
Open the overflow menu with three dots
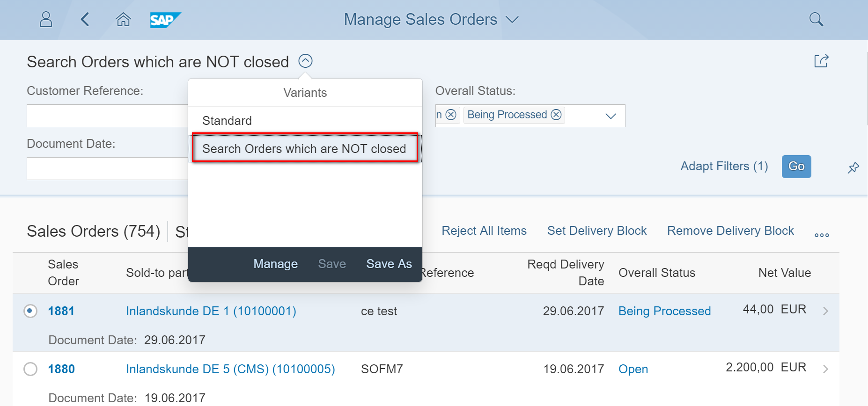[822, 235]
